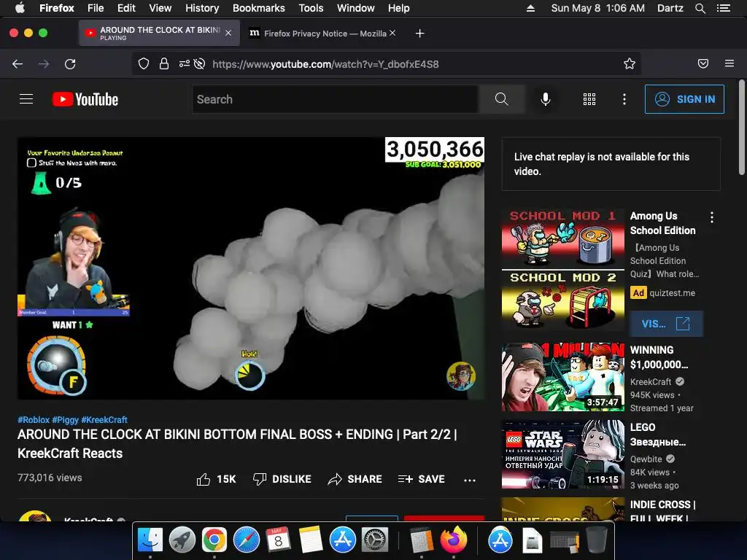The width and height of the screenshot is (747, 560).
Task: Click the video player area
Action: (x=251, y=268)
